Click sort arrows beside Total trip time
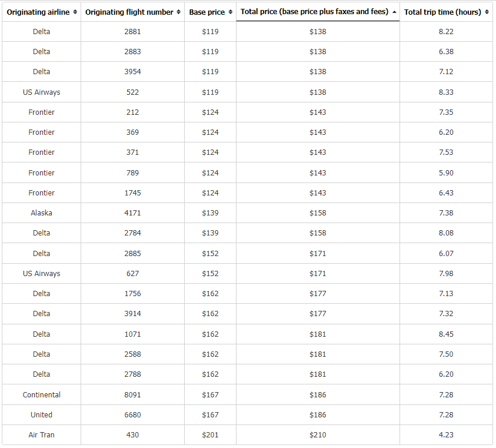Viewport: 496px width, 448px height. tap(487, 12)
